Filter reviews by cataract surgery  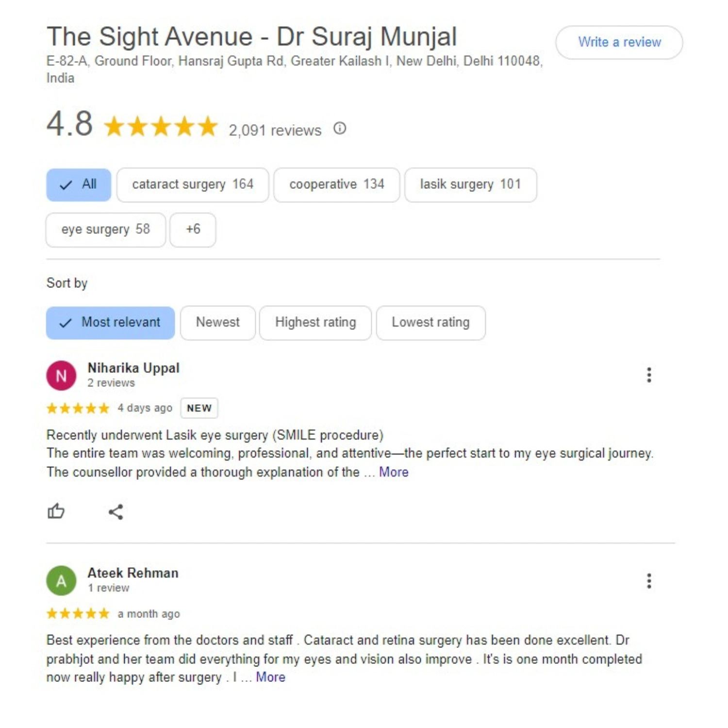tap(193, 185)
